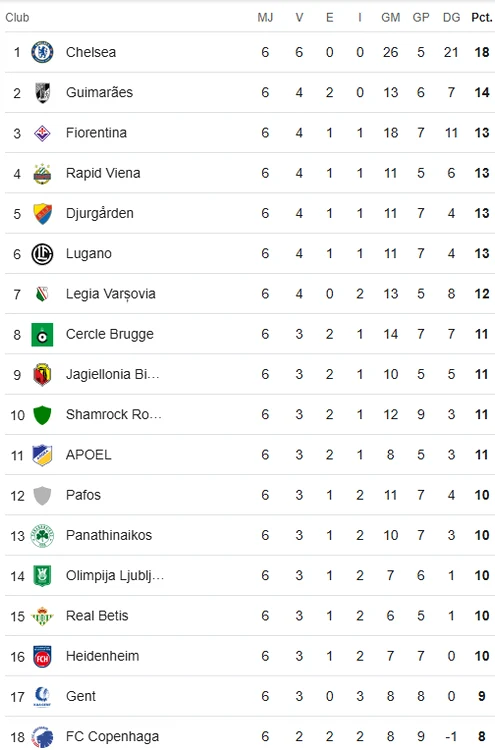Click the Pct. column header
Image resolution: width=495 pixels, height=750 pixels.
(482, 18)
